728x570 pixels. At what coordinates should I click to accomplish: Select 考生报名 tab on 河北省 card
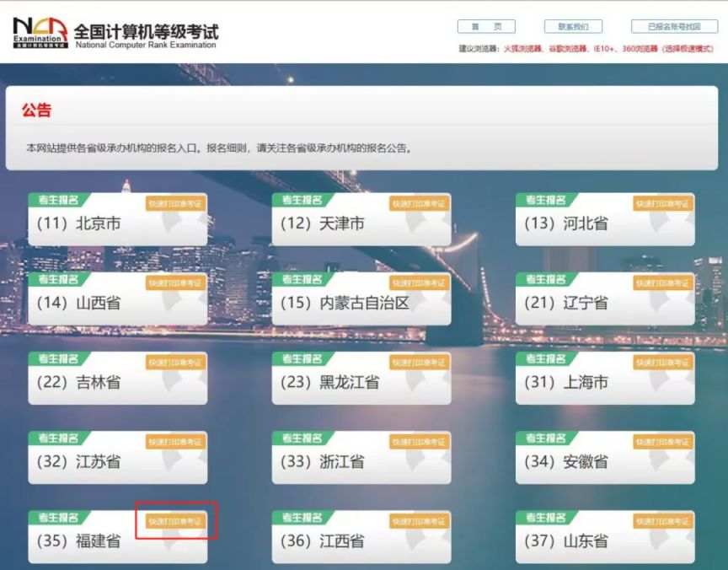(545, 200)
